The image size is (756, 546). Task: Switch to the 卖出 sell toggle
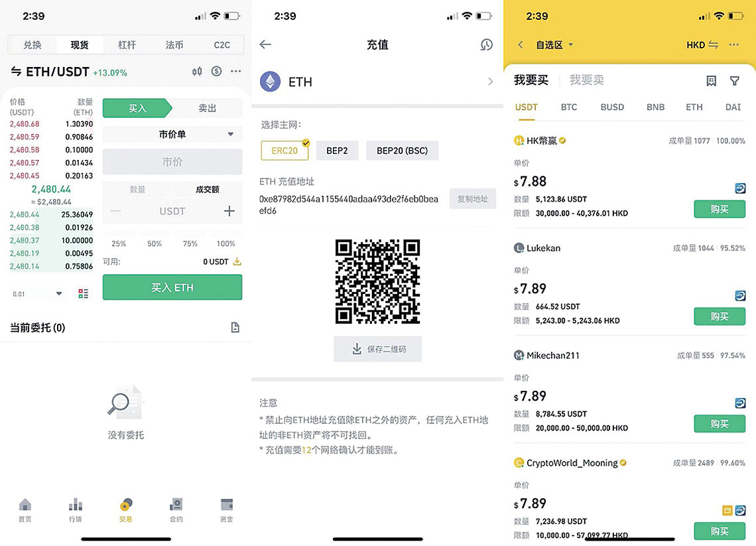[207, 108]
